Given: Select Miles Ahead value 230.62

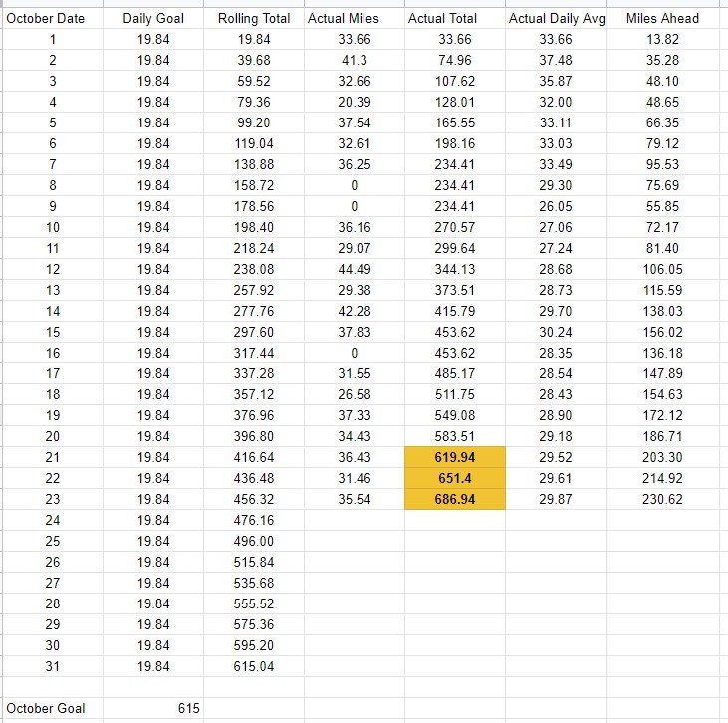Looking at the screenshot, I should coord(662,499).
